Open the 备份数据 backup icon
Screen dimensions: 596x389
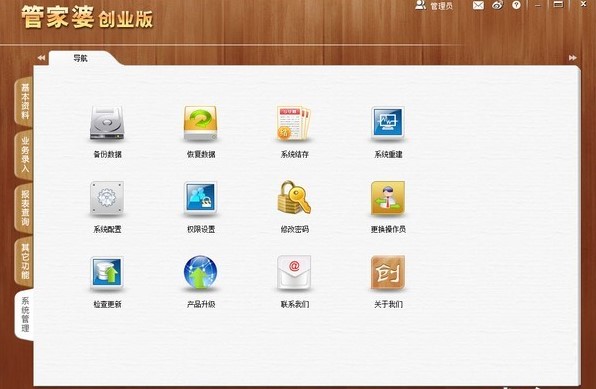[107, 123]
